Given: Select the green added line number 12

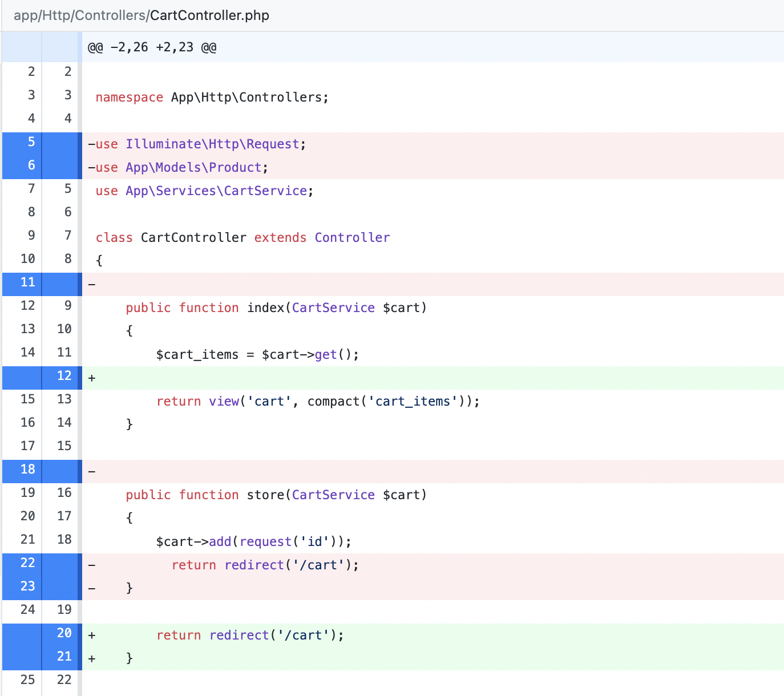Looking at the screenshot, I should pos(63,376).
